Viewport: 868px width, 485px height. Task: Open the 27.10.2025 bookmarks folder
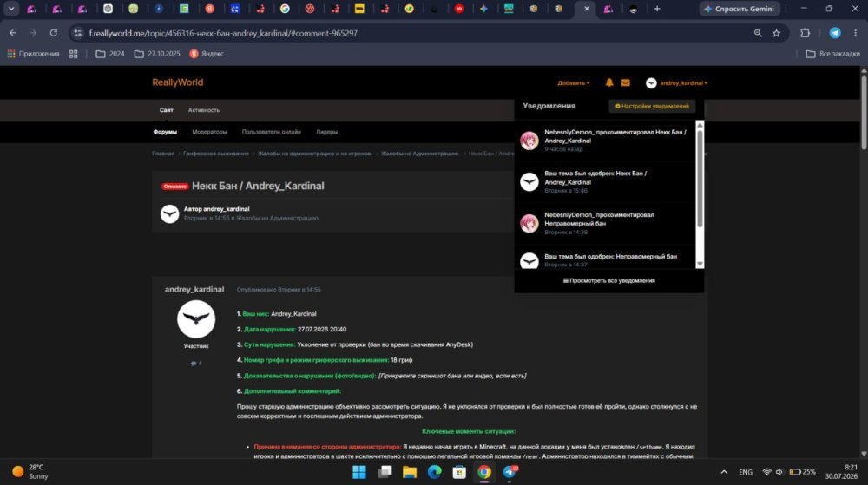point(157,54)
